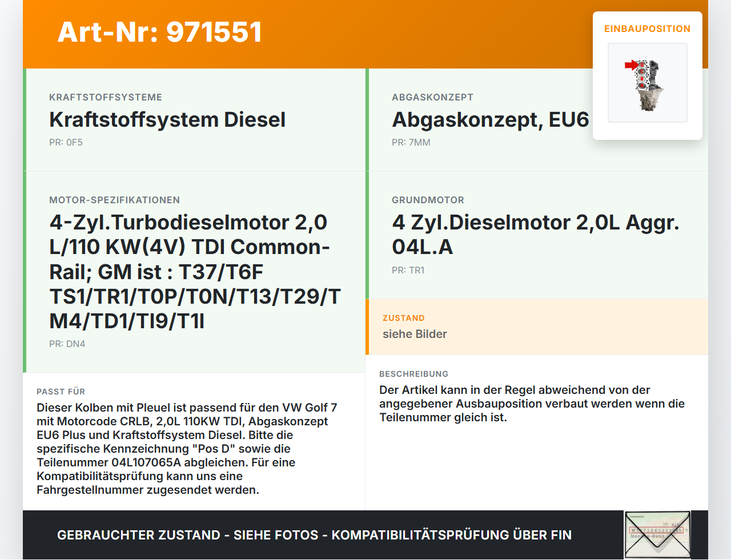
Task: Select the siehe Bilder text
Action: tap(415, 334)
